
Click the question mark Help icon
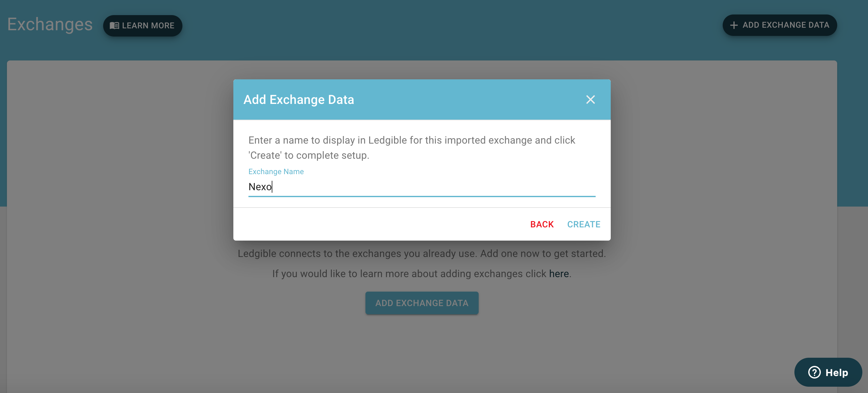tap(814, 372)
